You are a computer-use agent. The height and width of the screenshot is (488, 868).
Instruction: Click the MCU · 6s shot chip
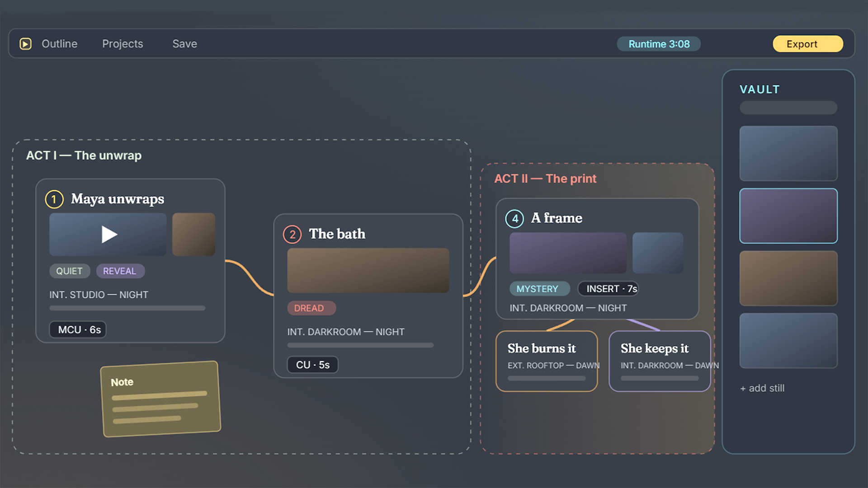(x=78, y=330)
